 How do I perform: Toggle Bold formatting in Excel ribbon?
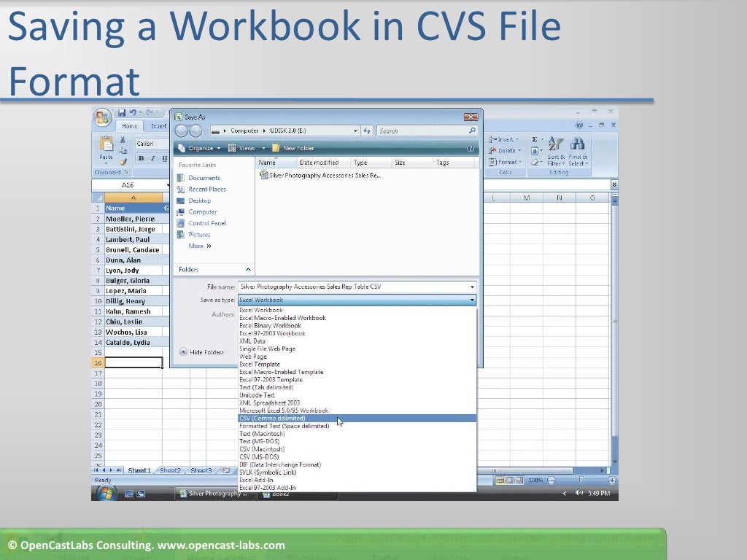141,158
